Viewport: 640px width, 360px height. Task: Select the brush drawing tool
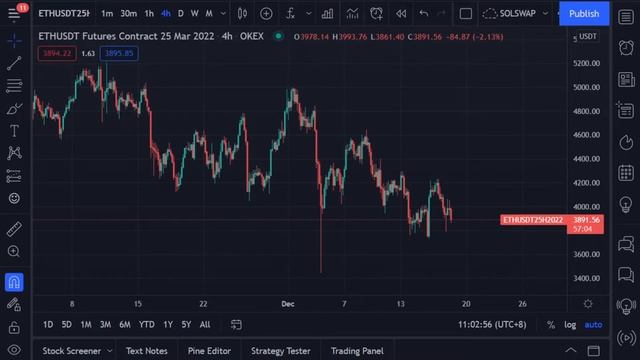pyautogui.click(x=14, y=109)
